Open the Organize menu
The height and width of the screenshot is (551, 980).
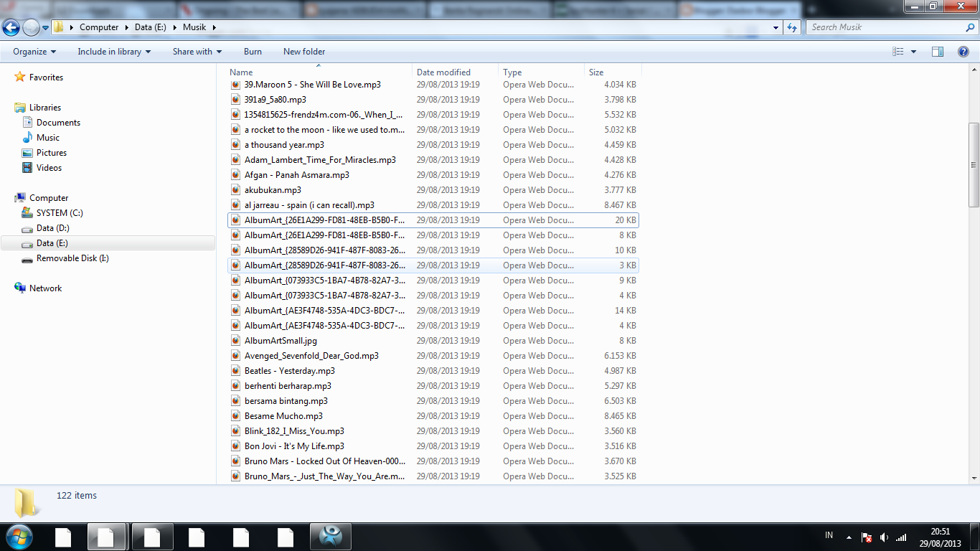[x=34, y=52]
